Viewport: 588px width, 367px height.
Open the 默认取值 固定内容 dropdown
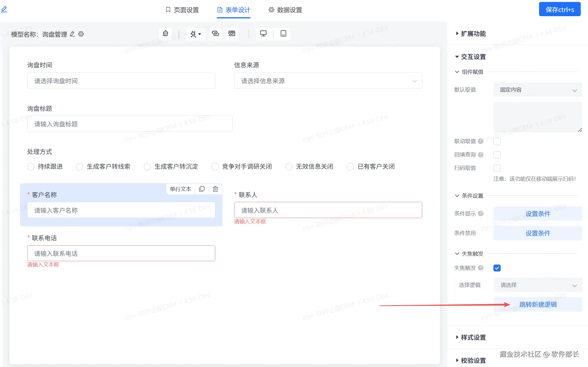coord(537,90)
